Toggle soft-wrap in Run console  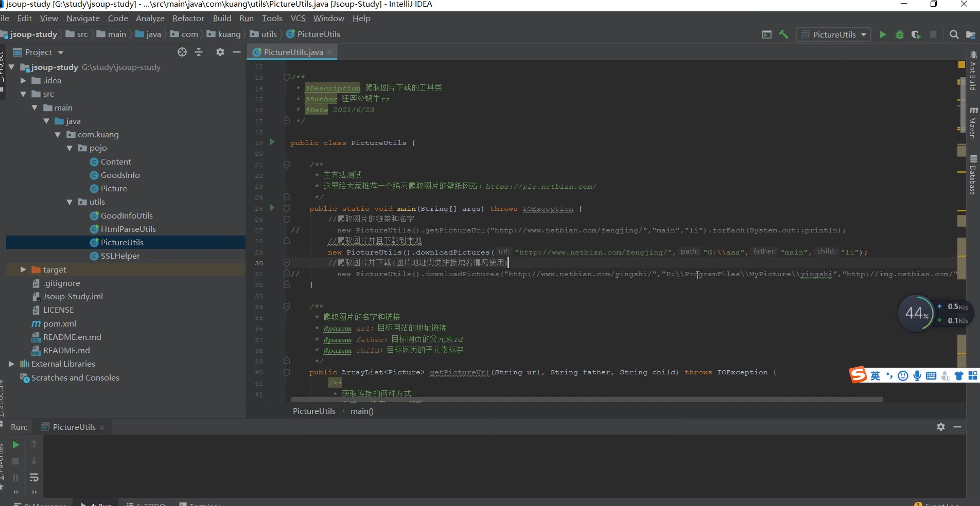click(34, 478)
